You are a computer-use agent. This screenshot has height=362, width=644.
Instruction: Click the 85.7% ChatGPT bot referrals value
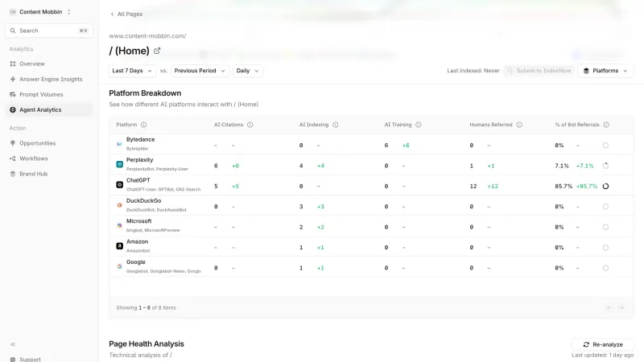[x=563, y=187]
